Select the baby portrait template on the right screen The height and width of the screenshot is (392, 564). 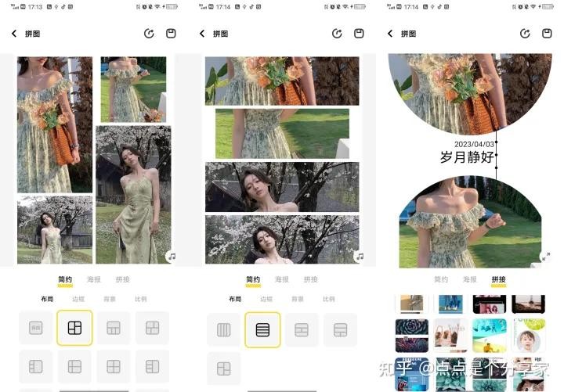click(529, 336)
